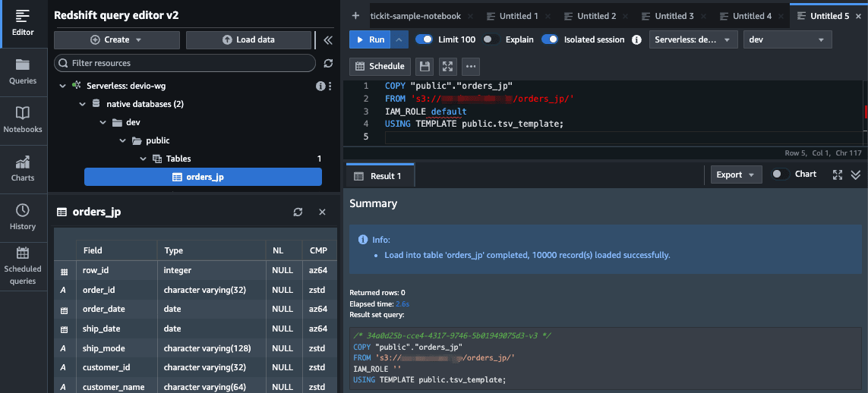Maximize the result panel
Viewport: 868px width, 393px height.
click(837, 174)
